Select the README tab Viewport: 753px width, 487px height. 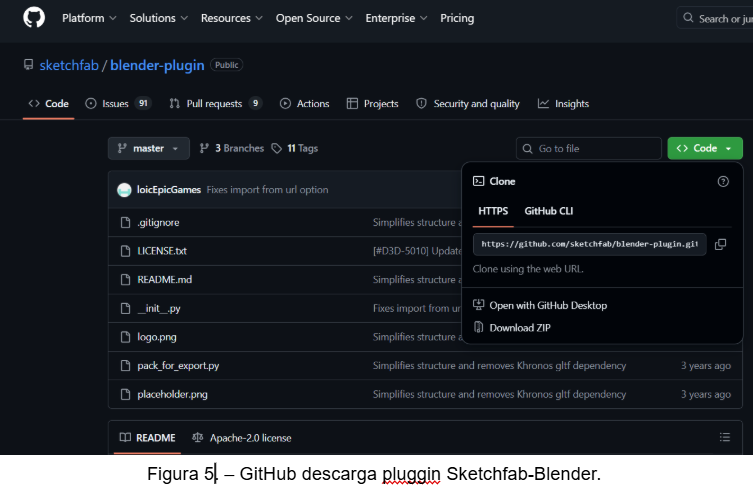point(147,438)
